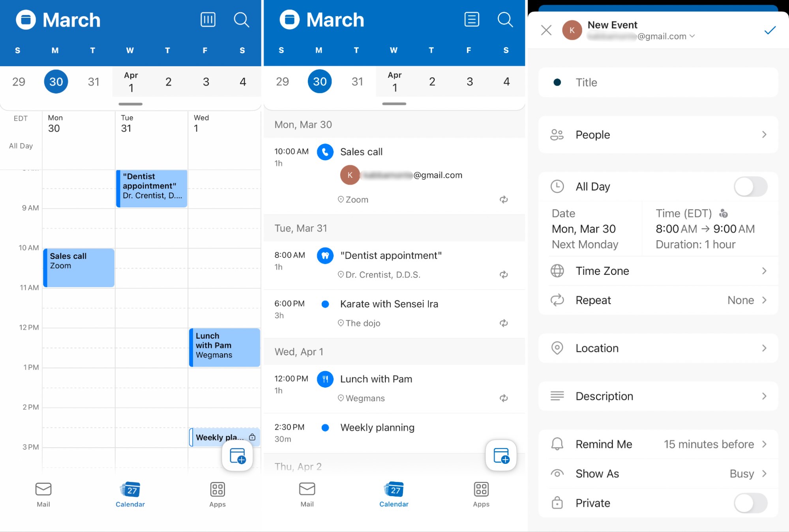Click the tooth icon beside Dentist appointment
This screenshot has width=789, height=532.
tap(325, 256)
